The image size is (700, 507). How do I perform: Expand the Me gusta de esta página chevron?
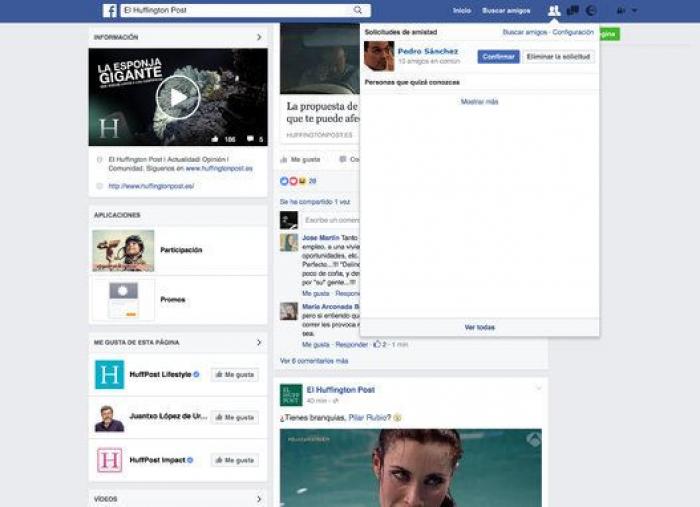259,342
